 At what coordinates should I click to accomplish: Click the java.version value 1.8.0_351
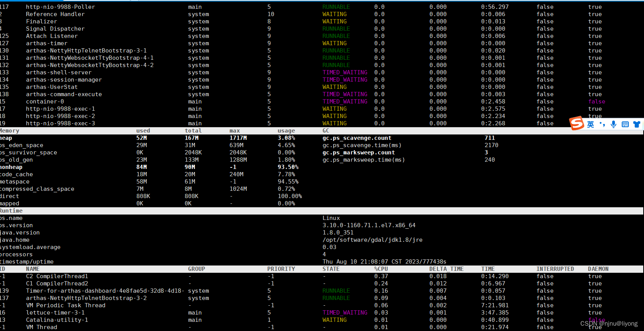pos(338,233)
